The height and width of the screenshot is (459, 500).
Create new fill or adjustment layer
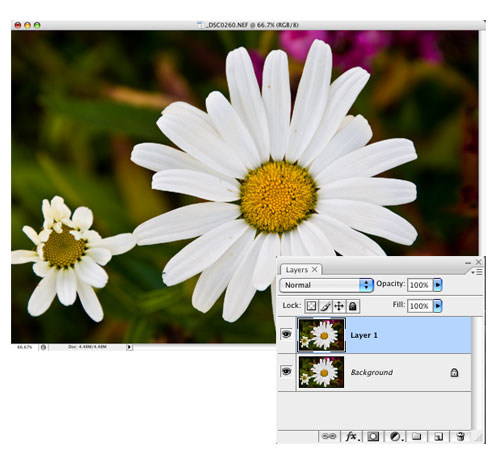pos(395,436)
